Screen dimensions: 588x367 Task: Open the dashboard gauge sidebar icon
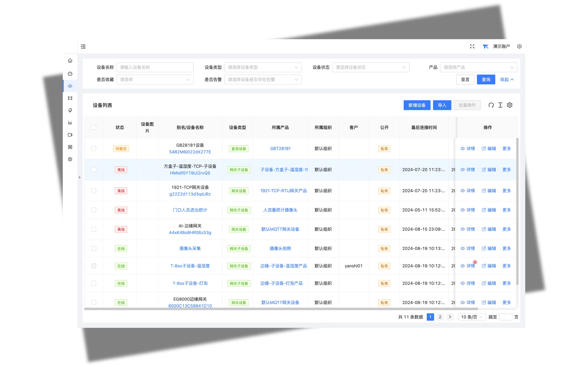coord(70,74)
